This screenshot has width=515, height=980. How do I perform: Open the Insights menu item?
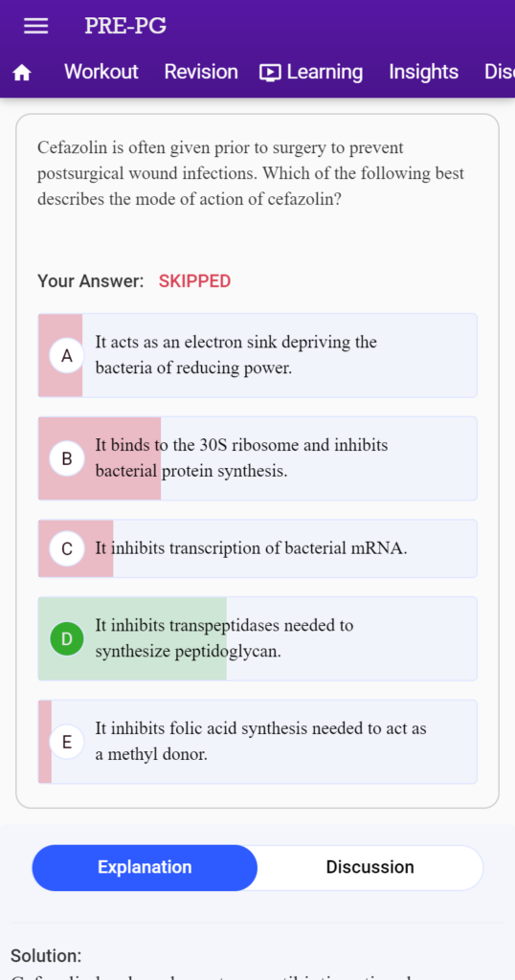coord(424,73)
